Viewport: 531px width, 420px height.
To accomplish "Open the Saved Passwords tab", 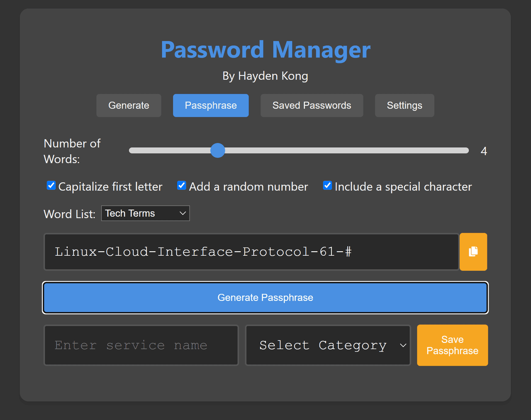I will [312, 105].
